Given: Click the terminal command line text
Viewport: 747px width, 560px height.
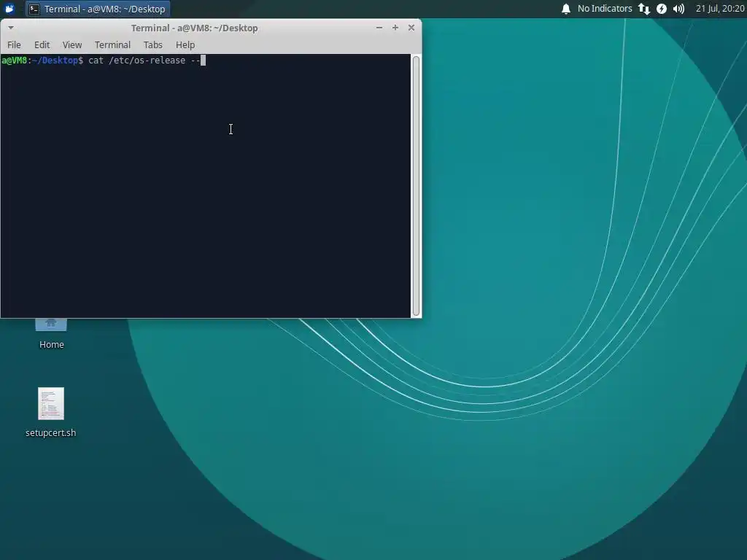Looking at the screenshot, I should [x=144, y=61].
